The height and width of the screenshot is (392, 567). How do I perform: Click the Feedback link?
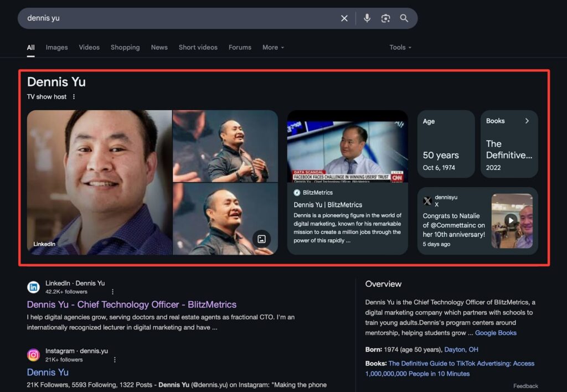click(x=525, y=386)
